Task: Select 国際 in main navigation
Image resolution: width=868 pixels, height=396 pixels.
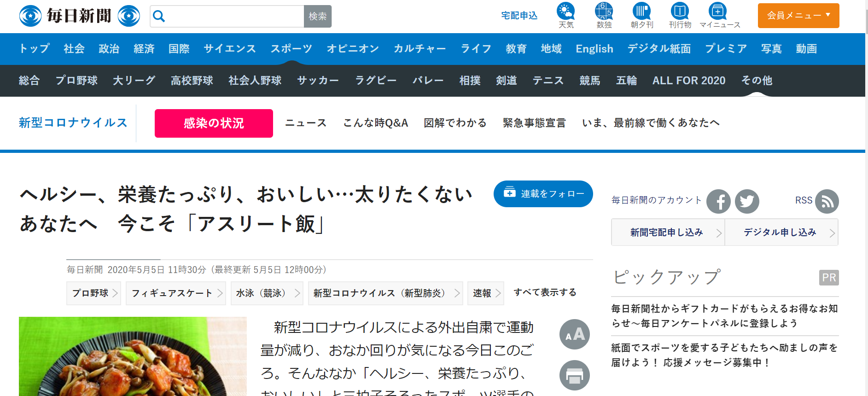Action: pos(179,49)
